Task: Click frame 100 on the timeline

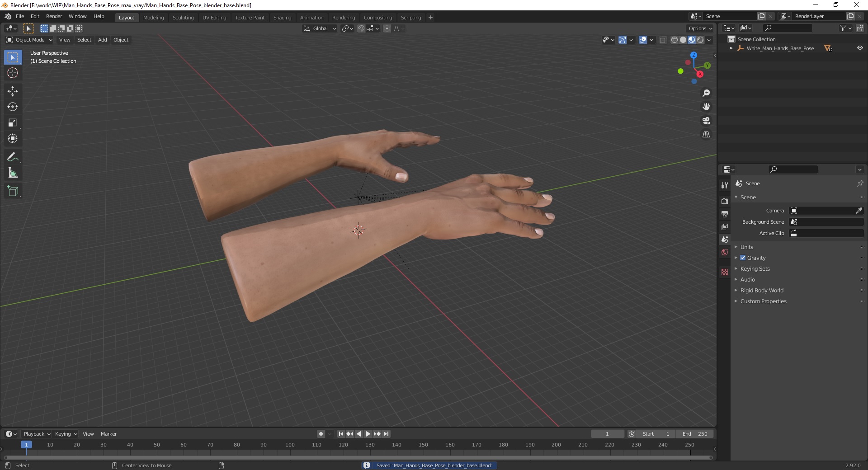Action: 290,445
